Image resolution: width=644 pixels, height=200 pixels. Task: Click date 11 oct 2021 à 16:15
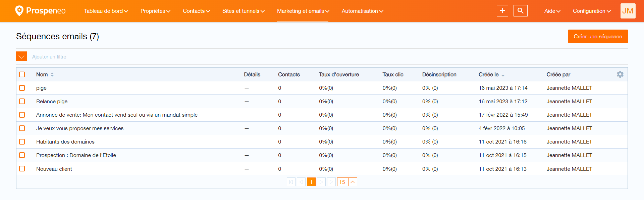click(x=502, y=155)
